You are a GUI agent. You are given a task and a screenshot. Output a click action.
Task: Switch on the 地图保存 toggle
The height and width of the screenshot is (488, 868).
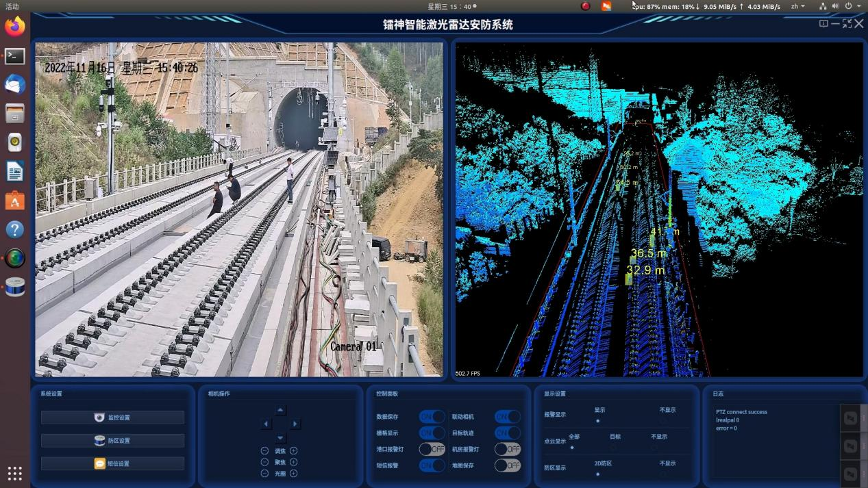click(x=507, y=465)
